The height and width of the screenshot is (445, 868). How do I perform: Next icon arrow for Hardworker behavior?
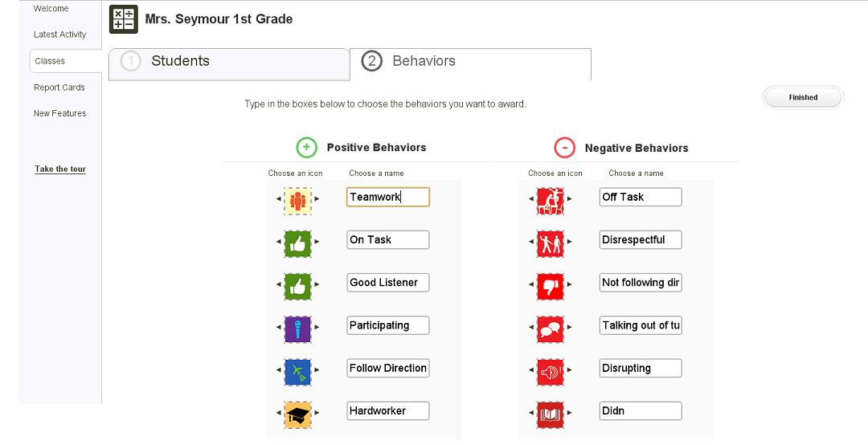(317, 414)
